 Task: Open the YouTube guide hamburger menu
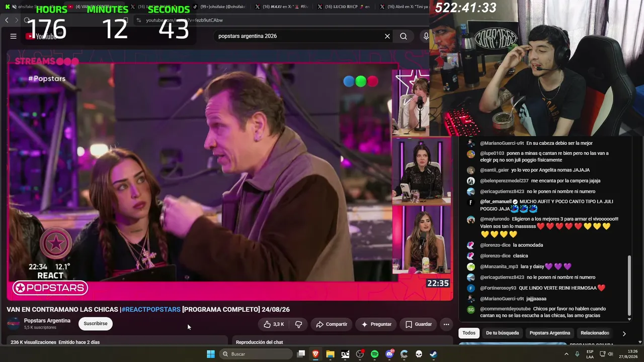tap(13, 36)
